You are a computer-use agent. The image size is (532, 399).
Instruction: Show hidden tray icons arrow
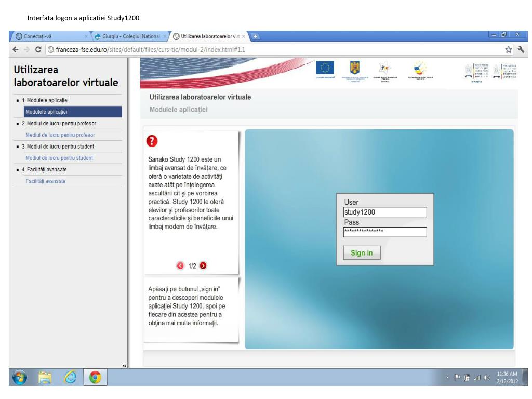click(x=447, y=378)
